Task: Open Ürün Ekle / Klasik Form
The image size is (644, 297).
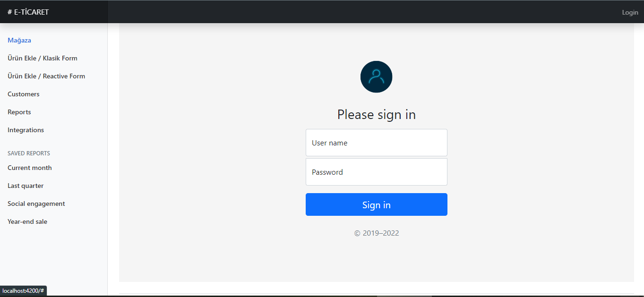Action: tap(43, 58)
